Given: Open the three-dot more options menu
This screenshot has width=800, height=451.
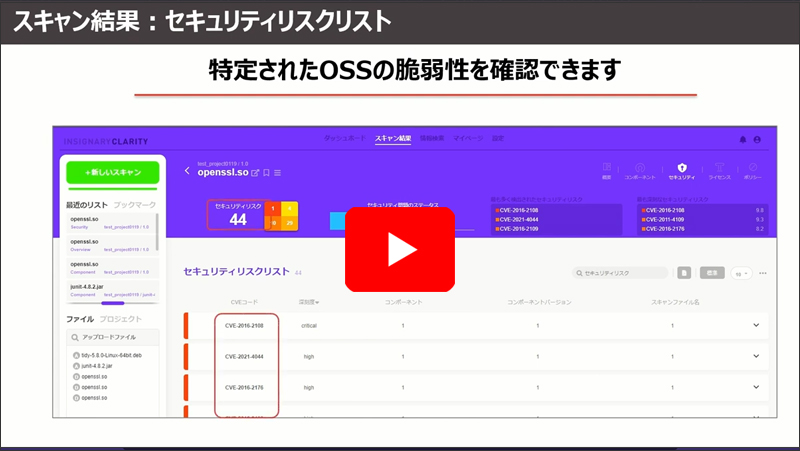Looking at the screenshot, I should pos(763,273).
